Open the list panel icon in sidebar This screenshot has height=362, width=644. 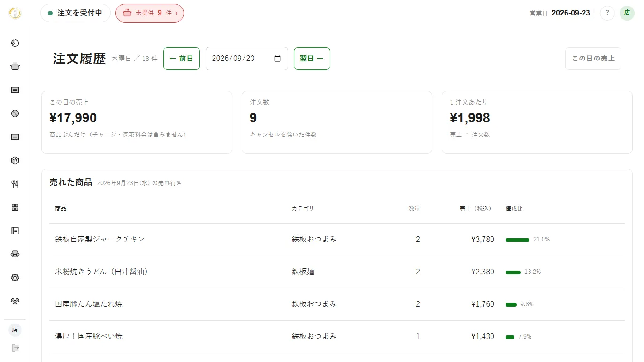(x=15, y=231)
